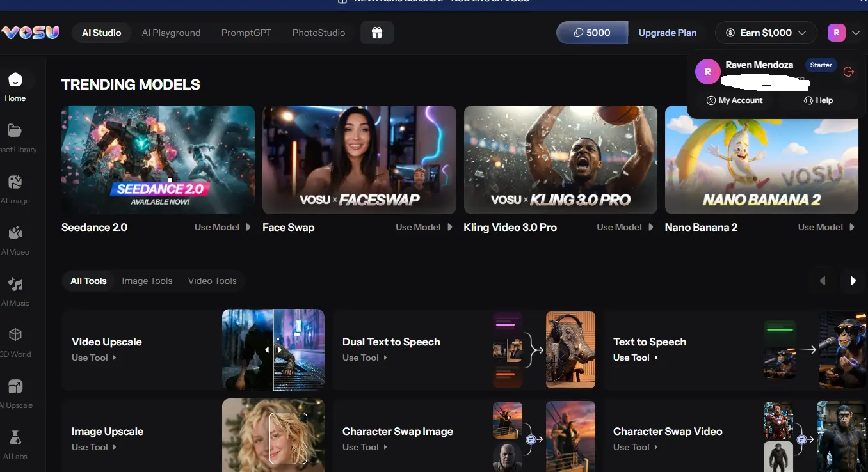Open the Nano Banana 2 thumbnail
This screenshot has width=868, height=472.
click(762, 160)
